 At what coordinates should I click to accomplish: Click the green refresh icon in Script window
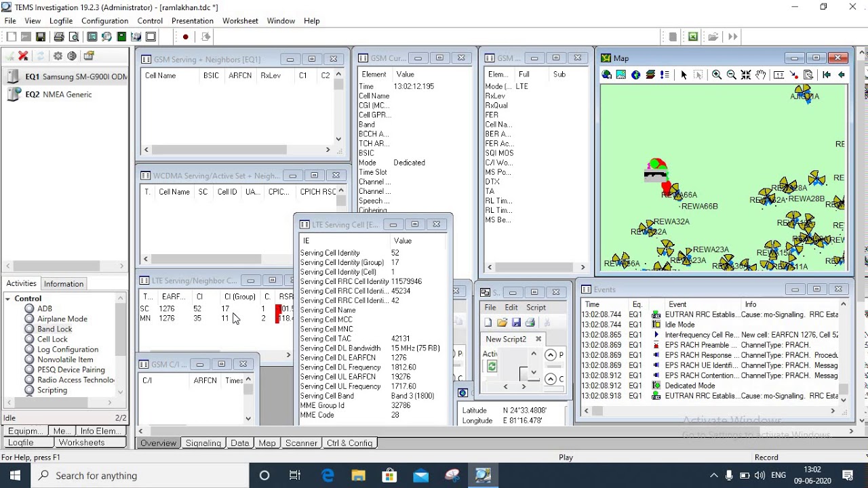[x=492, y=367]
